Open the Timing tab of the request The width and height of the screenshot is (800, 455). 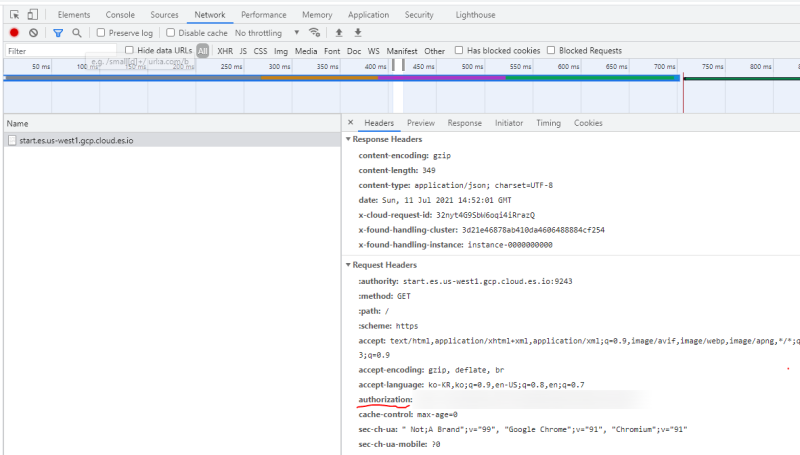[x=548, y=123]
